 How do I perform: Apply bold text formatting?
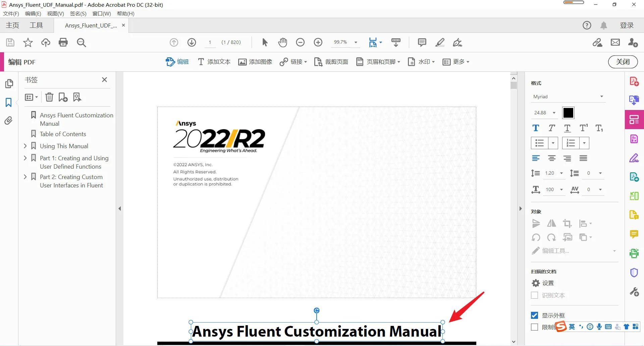click(536, 128)
